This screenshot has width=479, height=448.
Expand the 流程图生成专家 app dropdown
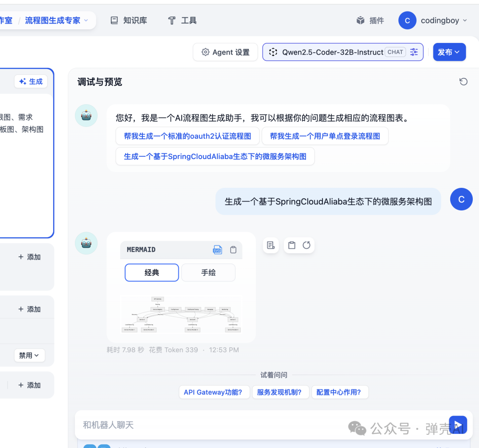tap(86, 20)
